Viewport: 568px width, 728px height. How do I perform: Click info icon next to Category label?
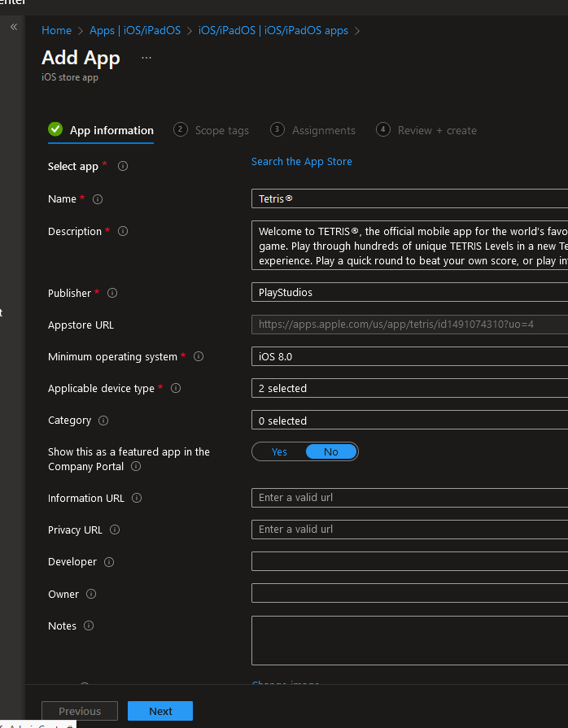pos(103,421)
